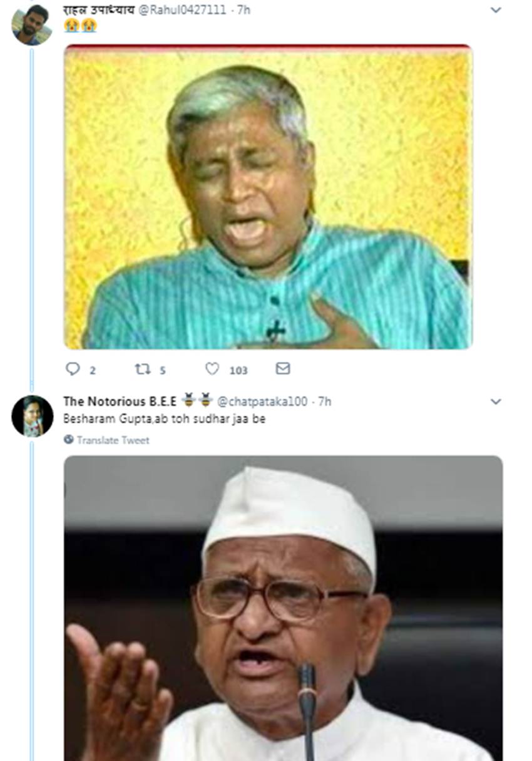This screenshot has width=532, height=761.
Task: Expand the first tweet's chevron options menu
Action: 496,11
